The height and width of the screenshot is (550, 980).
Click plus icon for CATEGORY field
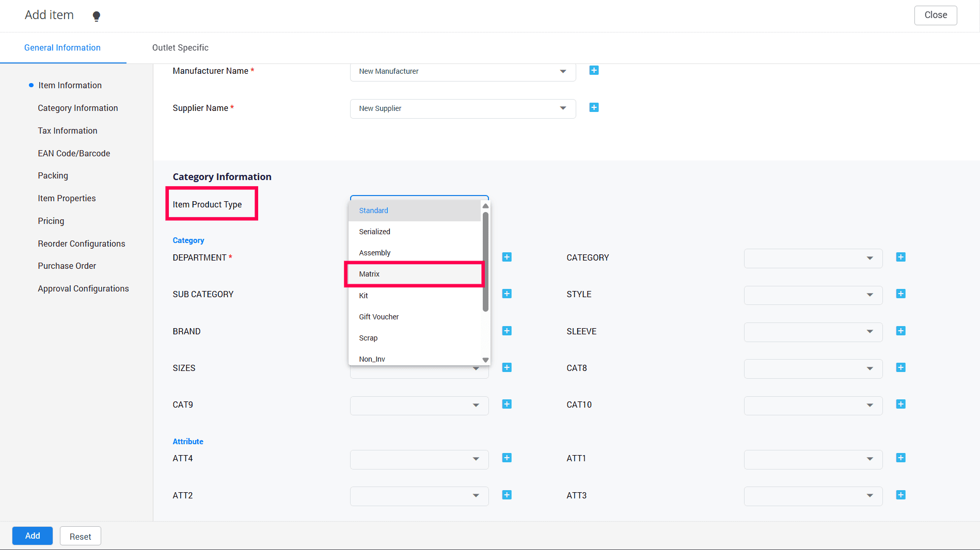click(901, 257)
